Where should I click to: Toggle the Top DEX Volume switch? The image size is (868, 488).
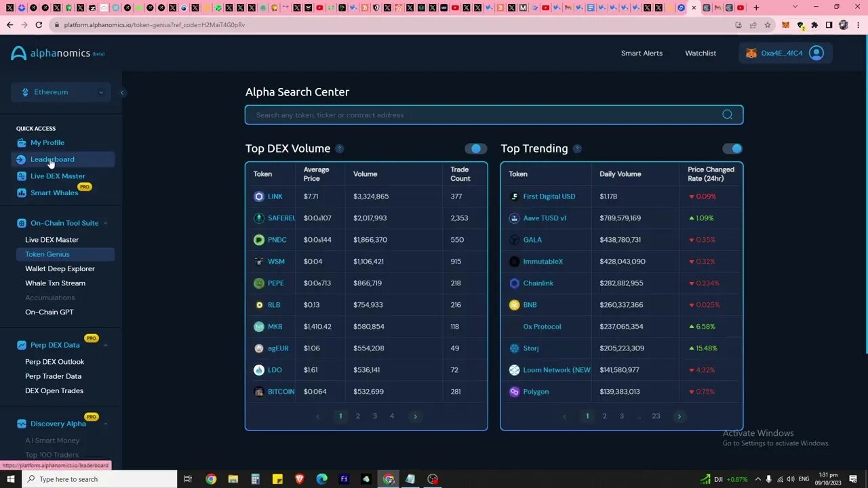[x=476, y=148]
